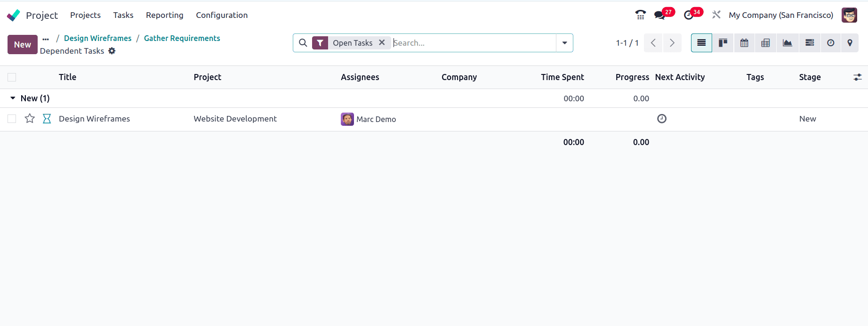Open the search options dropdown arrow
868x326 pixels.
pyautogui.click(x=564, y=43)
